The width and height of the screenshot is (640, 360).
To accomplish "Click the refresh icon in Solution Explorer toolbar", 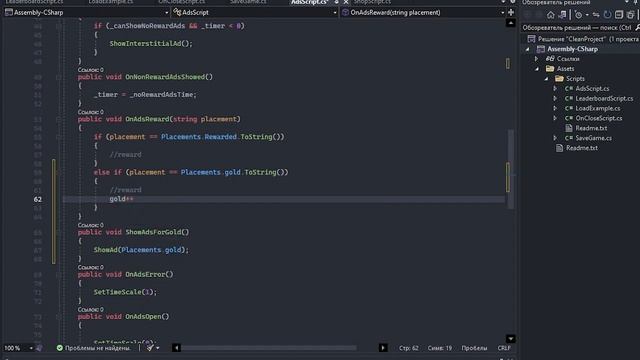I will point(607,15).
